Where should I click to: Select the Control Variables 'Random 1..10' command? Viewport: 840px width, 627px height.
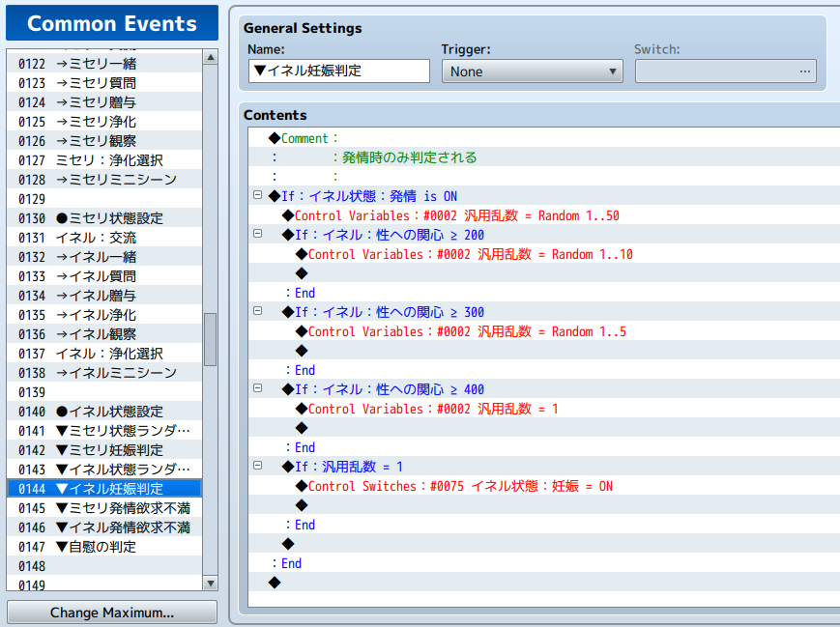544,254
